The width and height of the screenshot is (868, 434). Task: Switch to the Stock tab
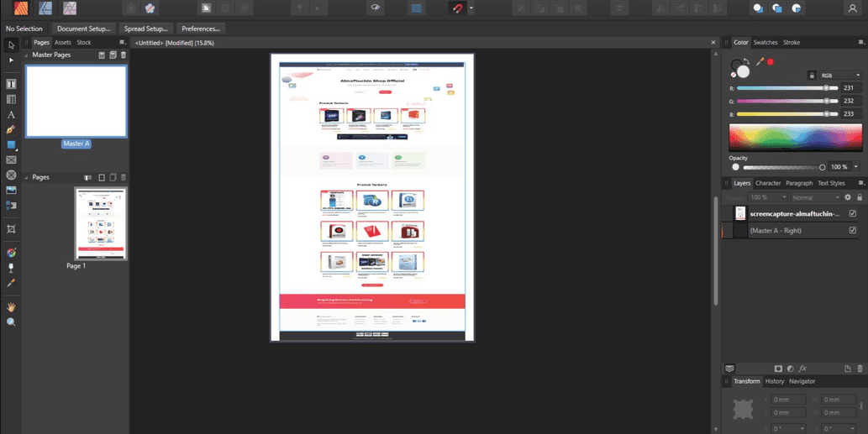point(83,43)
